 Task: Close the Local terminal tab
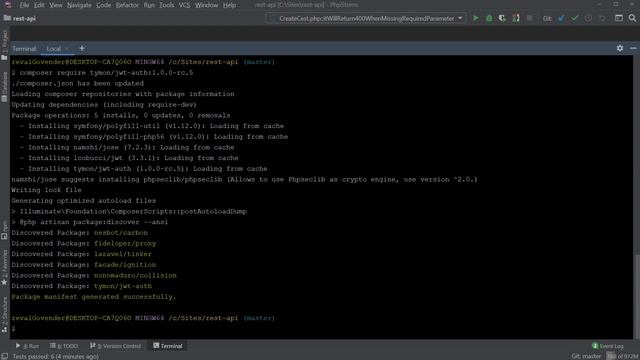(67, 49)
